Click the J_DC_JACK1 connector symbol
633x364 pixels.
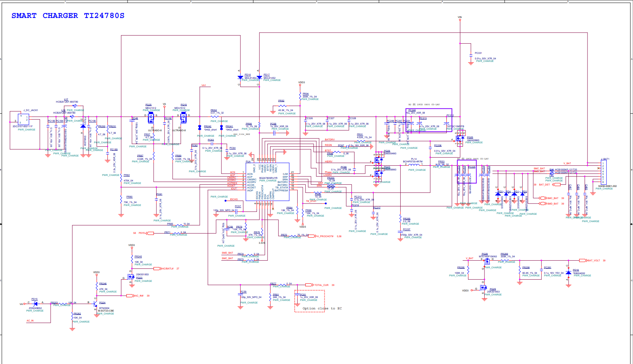[23, 119]
